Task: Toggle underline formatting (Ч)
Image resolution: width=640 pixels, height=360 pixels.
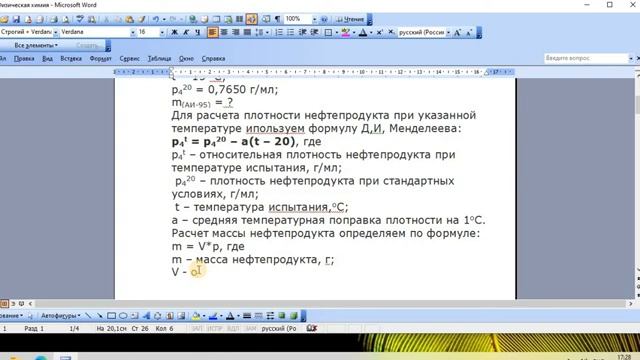Action: pos(198,32)
